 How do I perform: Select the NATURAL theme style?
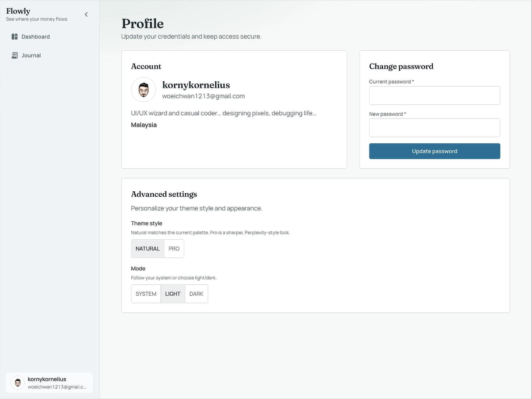[147, 248]
